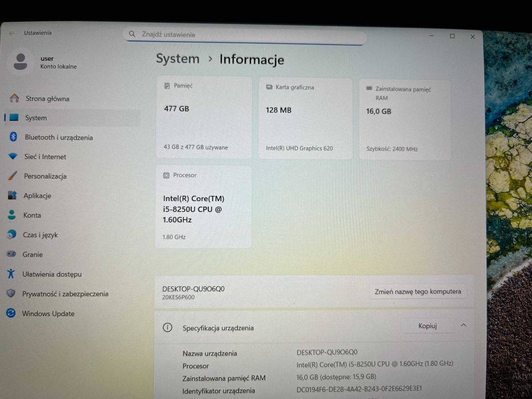Image resolution: width=532 pixels, height=399 pixels.
Task: Click the Informacje page heading
Action: (x=252, y=59)
